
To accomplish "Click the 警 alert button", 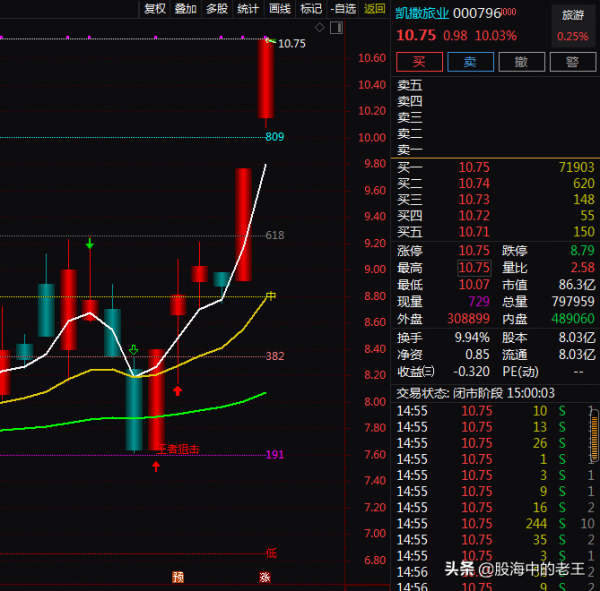I will point(573,62).
